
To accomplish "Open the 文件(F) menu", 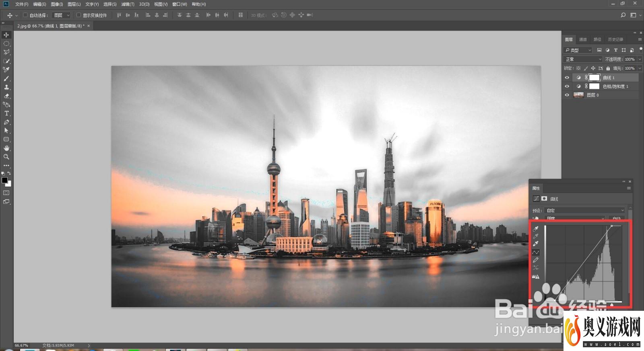I will point(22,4).
